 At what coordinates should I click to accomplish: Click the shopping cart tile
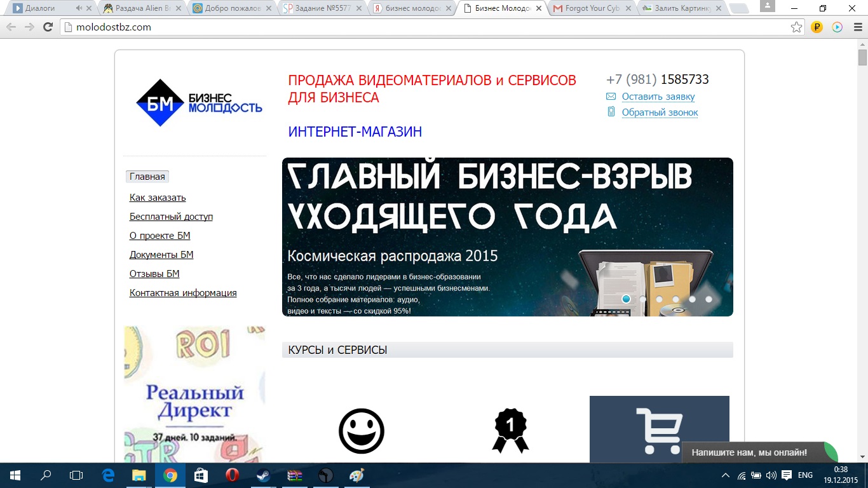click(x=660, y=429)
